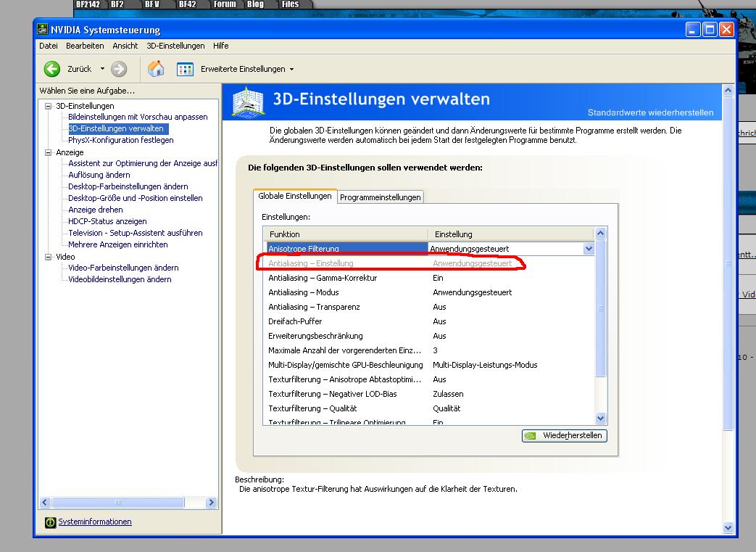
Task: Select Texturfilterung – Anisotrope Abtastoptimierung row
Action: (x=430, y=379)
